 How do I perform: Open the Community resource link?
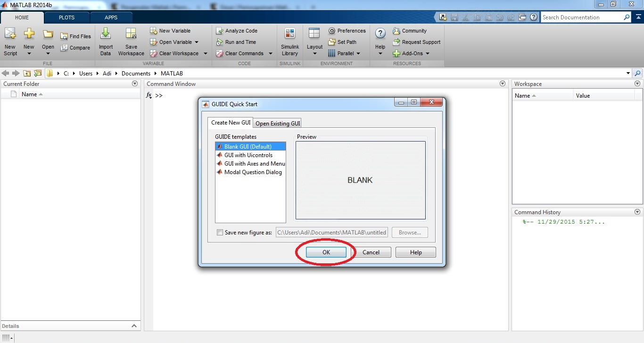pyautogui.click(x=410, y=31)
